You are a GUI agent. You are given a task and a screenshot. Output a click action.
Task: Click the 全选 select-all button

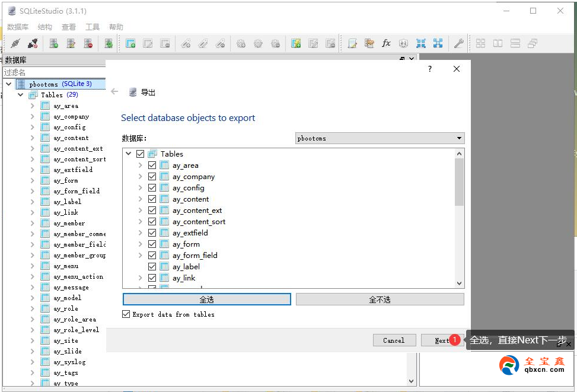coord(207,299)
